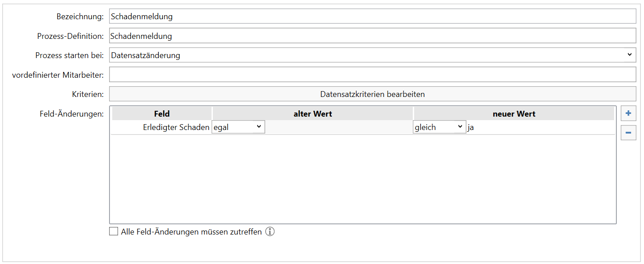Add a new Feld-Änderung with plus icon
Screen dimensions: 644x264
click(628, 113)
